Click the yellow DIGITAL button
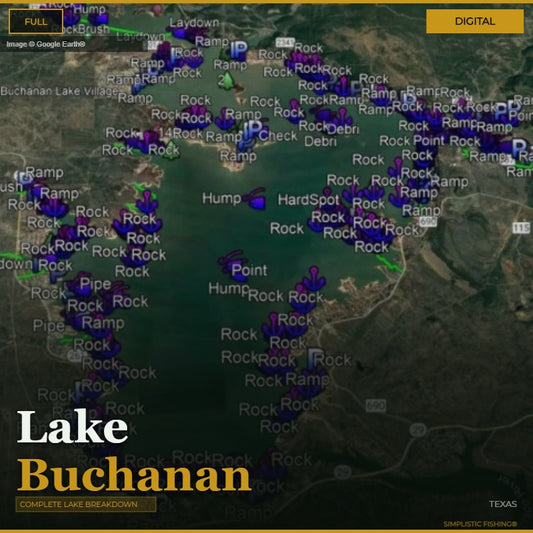Viewport: 533px width, 533px height. point(475,21)
